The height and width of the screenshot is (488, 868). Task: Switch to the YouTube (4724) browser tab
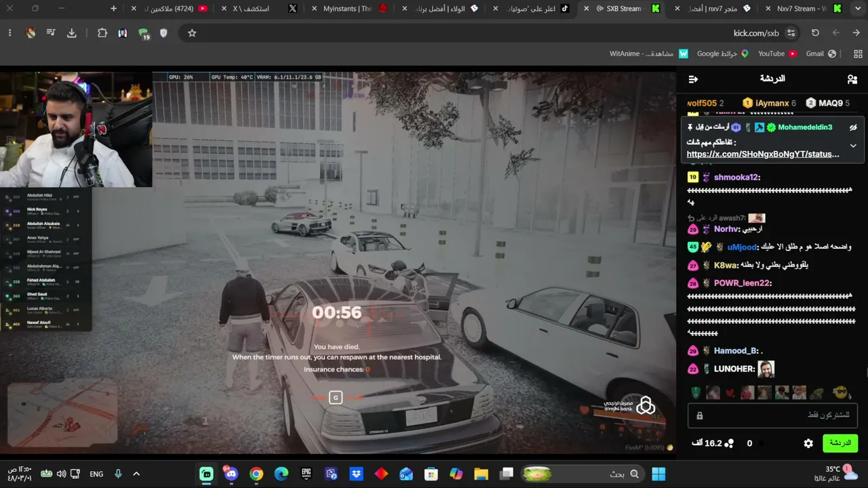(x=170, y=9)
